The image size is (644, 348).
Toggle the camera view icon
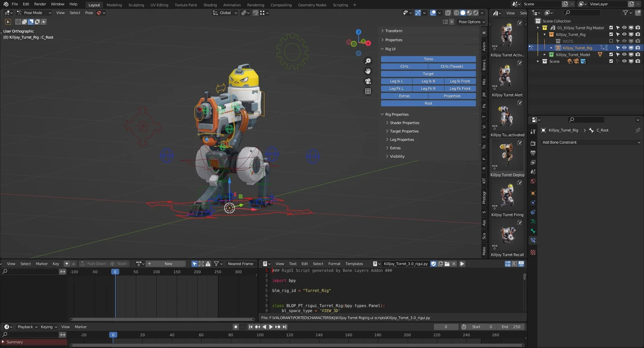[x=368, y=81]
